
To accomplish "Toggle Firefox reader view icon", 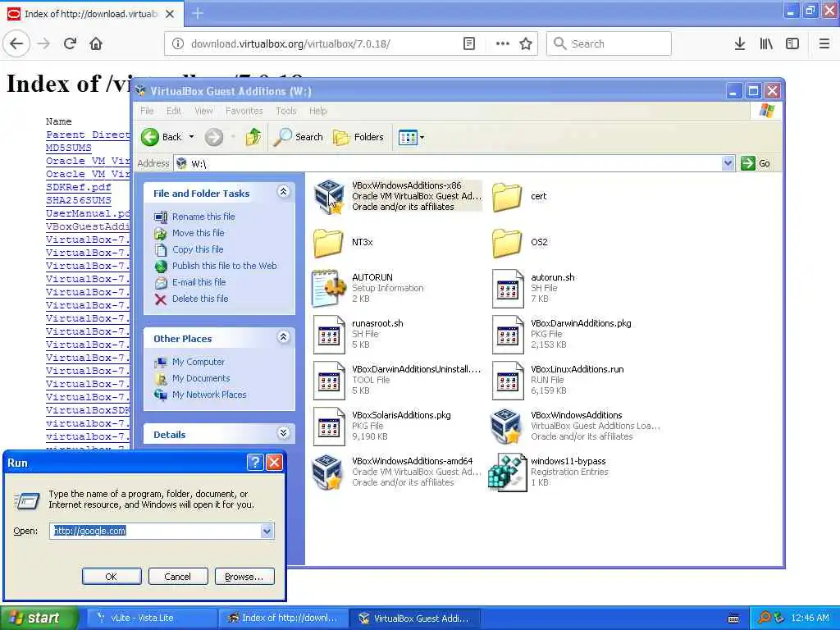I will click(468, 43).
